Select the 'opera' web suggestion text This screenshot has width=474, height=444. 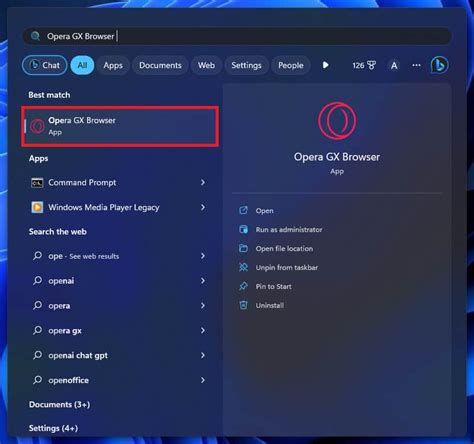pyautogui.click(x=59, y=306)
